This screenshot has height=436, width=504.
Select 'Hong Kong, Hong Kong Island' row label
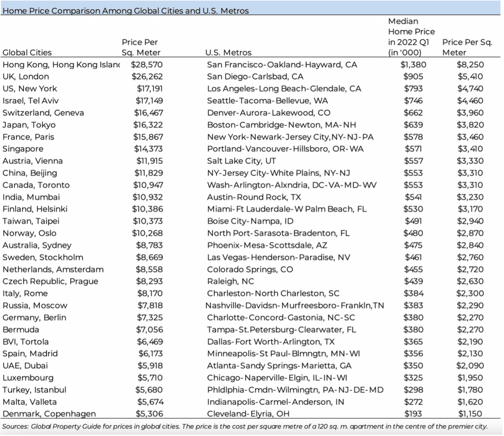coord(61,65)
